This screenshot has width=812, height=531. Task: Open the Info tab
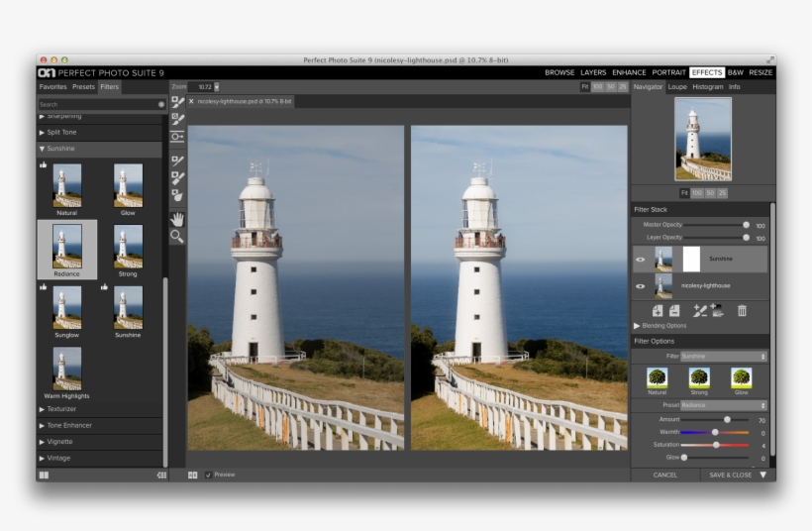[x=735, y=87]
